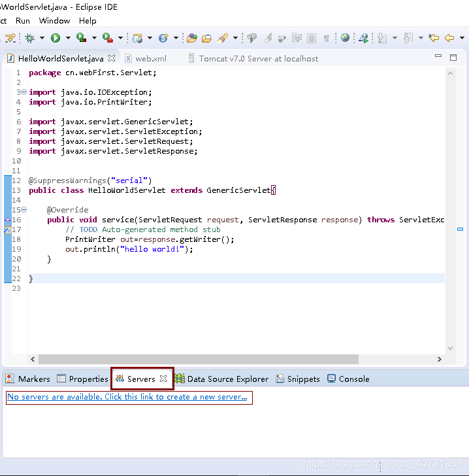Click the Next Annotation icon
This screenshot has width=469, height=476.
[382, 38]
